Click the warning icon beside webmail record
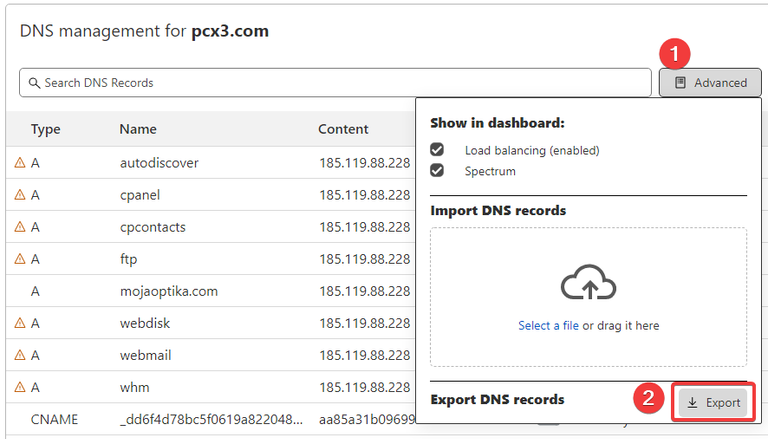 (19, 355)
